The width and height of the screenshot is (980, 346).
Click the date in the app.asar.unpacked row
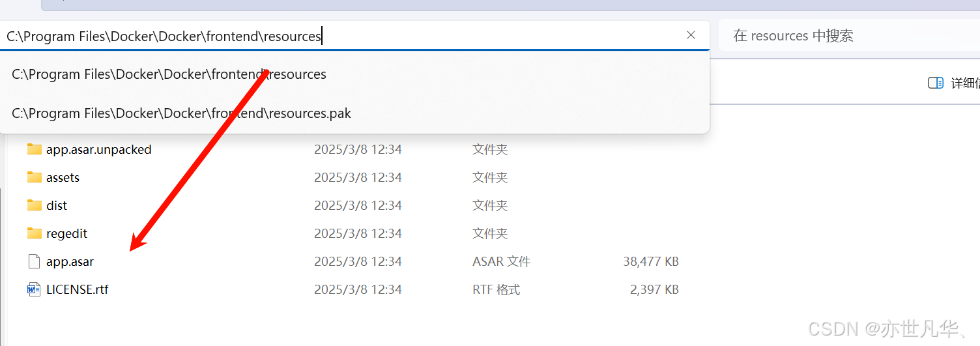(x=358, y=149)
